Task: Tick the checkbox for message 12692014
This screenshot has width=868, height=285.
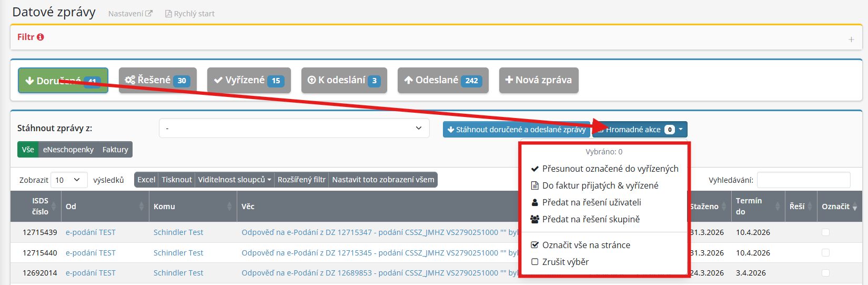Action: pos(825,273)
